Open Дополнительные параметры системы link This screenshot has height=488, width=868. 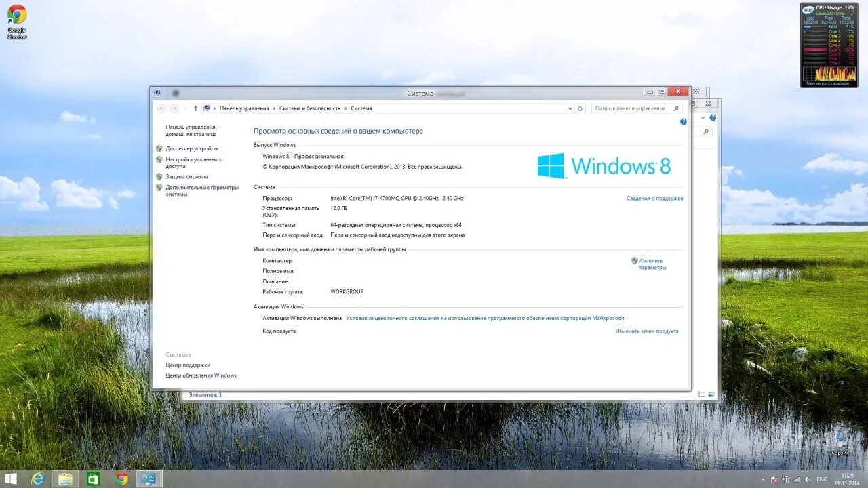[x=202, y=191]
